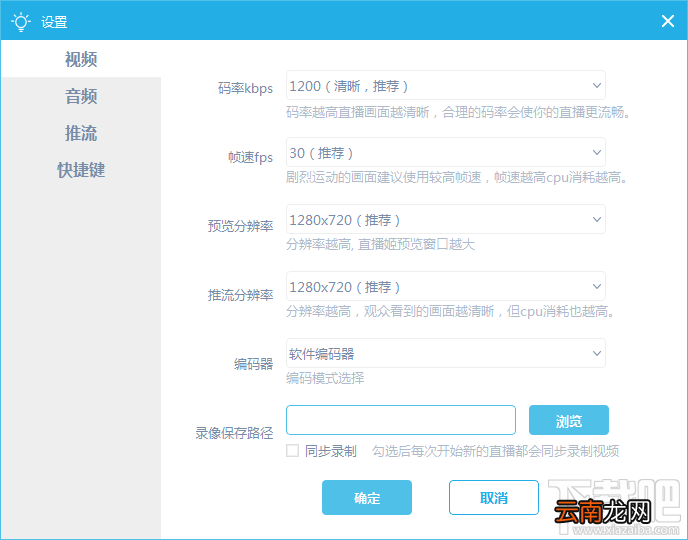Open the 码率kbps dropdown showing 1200
Image resolution: width=688 pixels, height=540 pixels.
coord(446,86)
